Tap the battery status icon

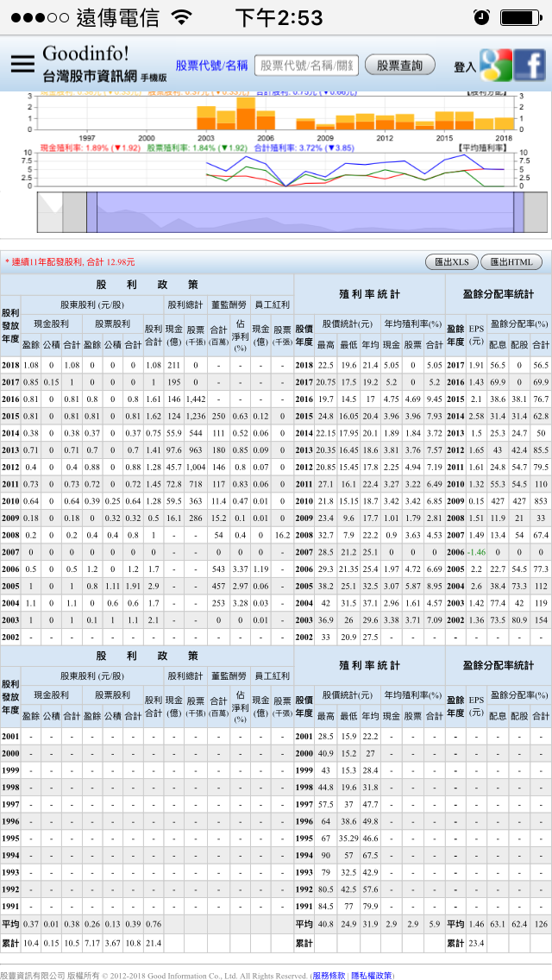(520, 17)
